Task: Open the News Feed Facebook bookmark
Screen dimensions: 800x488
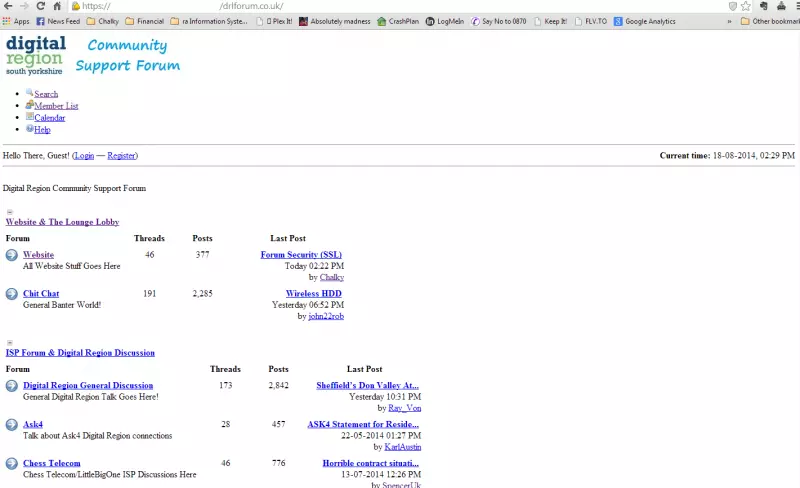Action: [x=58, y=21]
